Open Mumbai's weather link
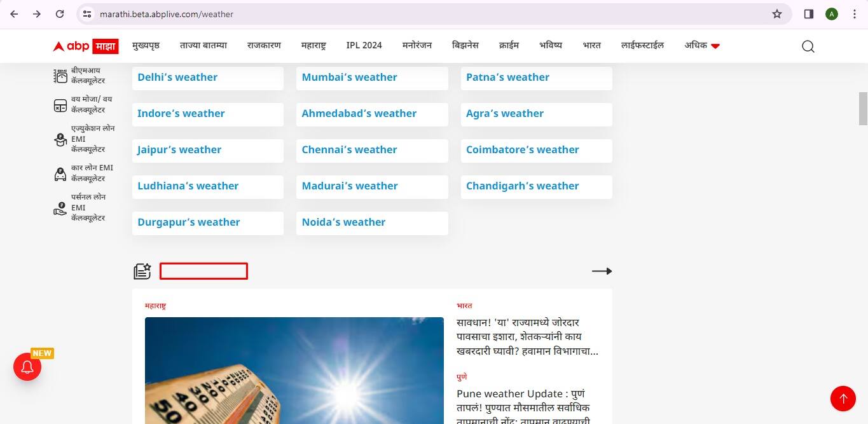 [x=349, y=78]
